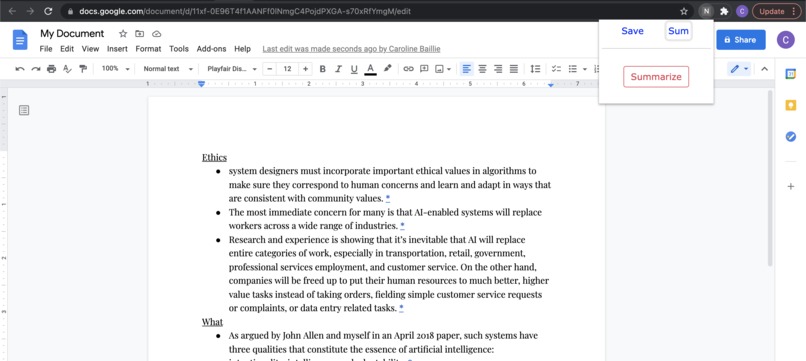Star the My Document title

coord(123,34)
